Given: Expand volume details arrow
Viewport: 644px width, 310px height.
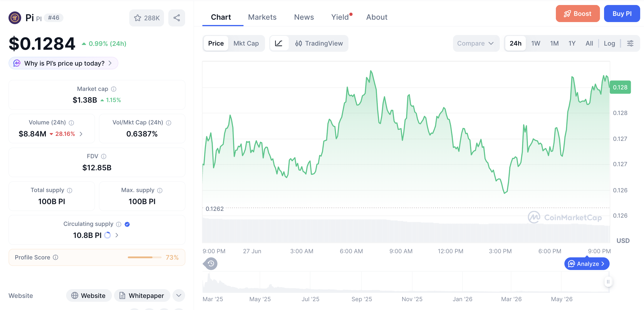Looking at the screenshot, I should (x=81, y=134).
